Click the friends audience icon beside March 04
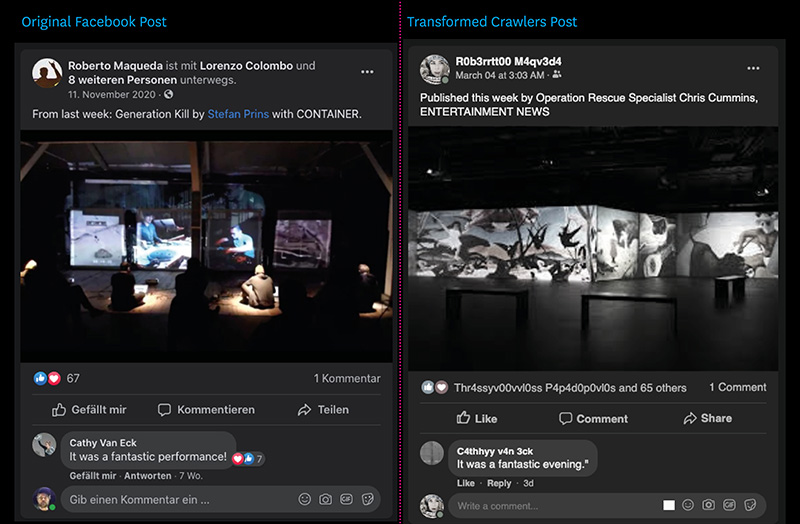Image resolution: width=800 pixels, height=524 pixels. (x=557, y=75)
